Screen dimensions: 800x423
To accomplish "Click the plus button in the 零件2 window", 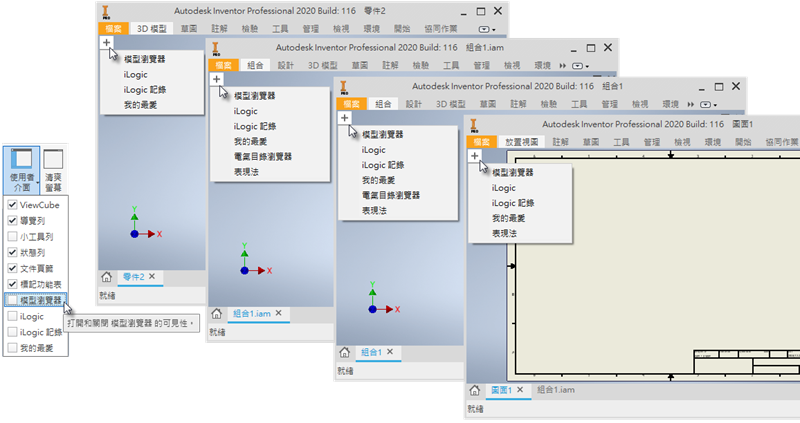I will click(x=106, y=42).
